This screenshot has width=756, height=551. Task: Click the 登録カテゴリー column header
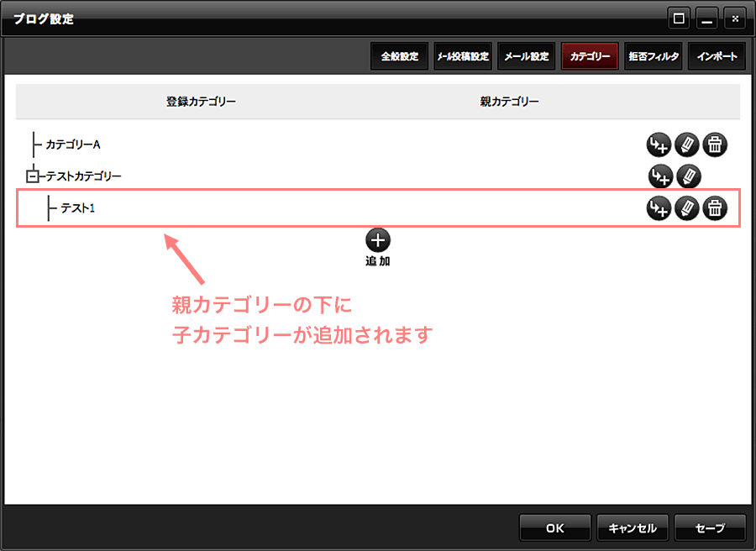point(201,102)
